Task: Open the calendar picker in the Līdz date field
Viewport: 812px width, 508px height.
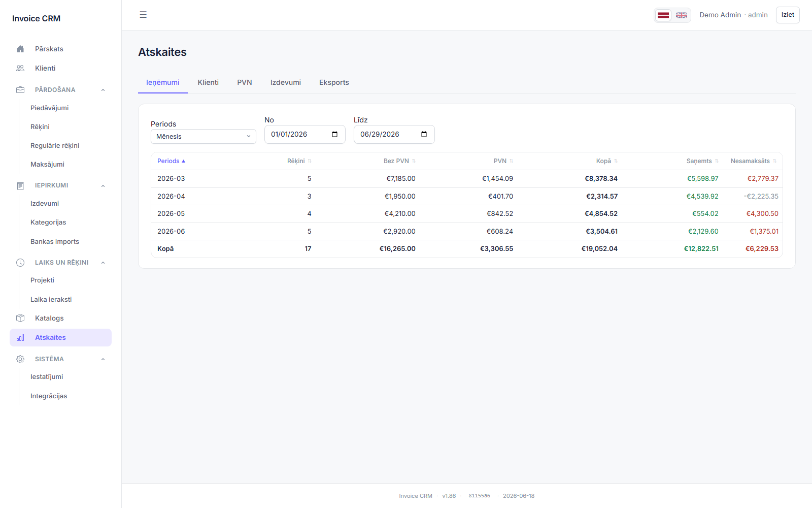Action: (x=424, y=134)
